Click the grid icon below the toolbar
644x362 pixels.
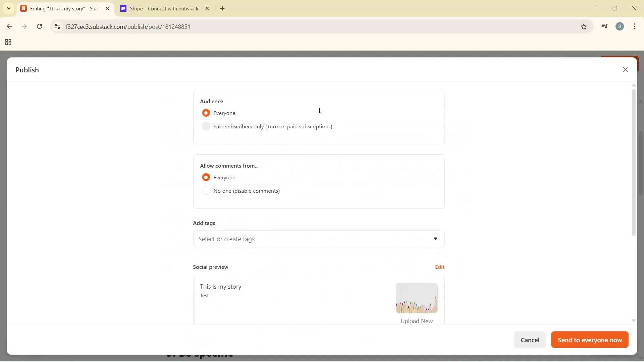click(x=8, y=42)
